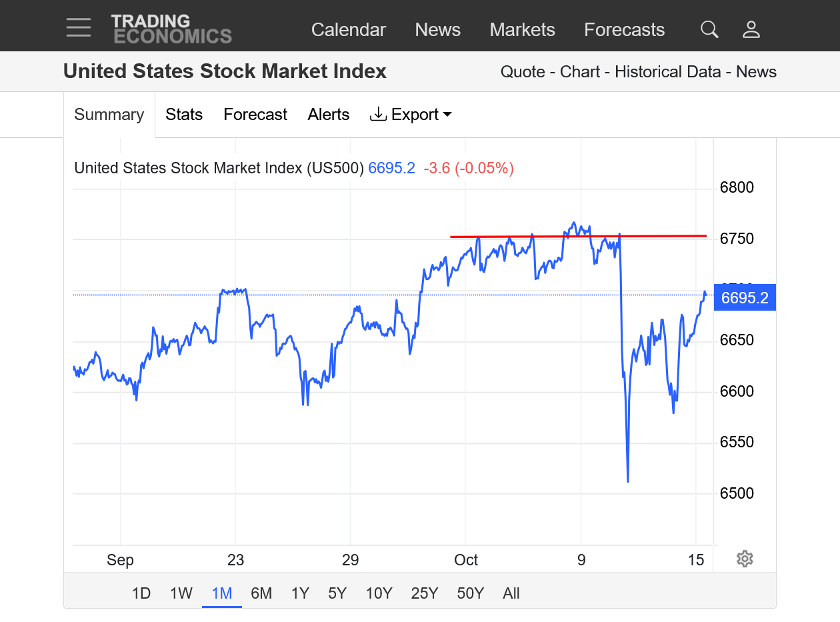
Task: Select the 1D time range
Action: click(141, 593)
